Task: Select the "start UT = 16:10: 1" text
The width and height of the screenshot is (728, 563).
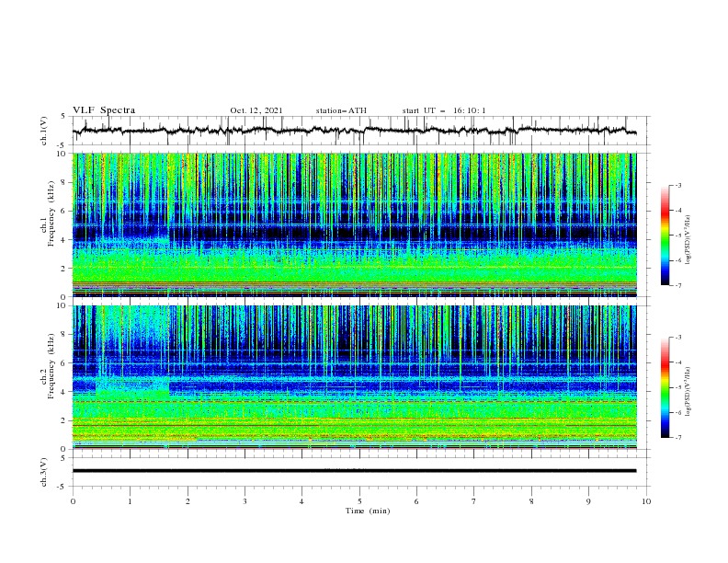Action: point(444,110)
